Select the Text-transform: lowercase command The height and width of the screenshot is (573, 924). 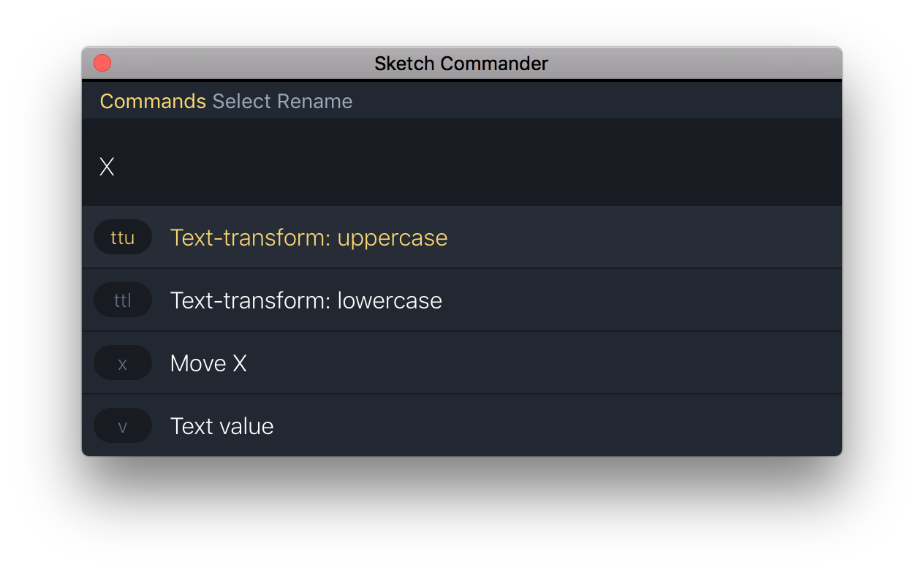click(306, 300)
